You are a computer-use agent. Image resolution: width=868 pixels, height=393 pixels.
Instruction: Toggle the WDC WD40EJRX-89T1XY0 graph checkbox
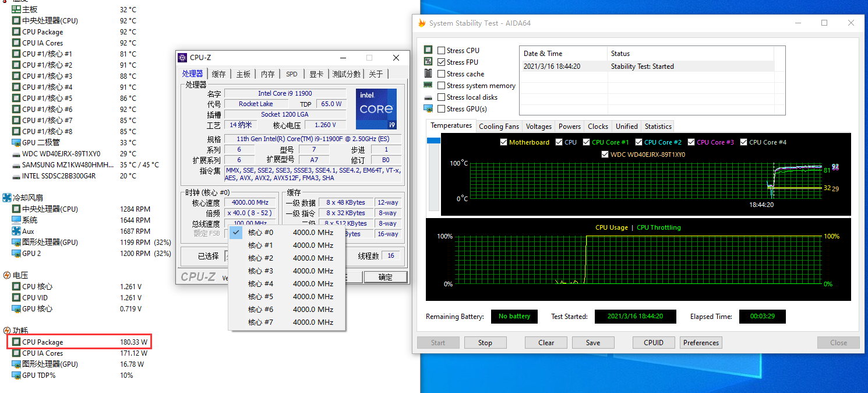[x=605, y=155]
